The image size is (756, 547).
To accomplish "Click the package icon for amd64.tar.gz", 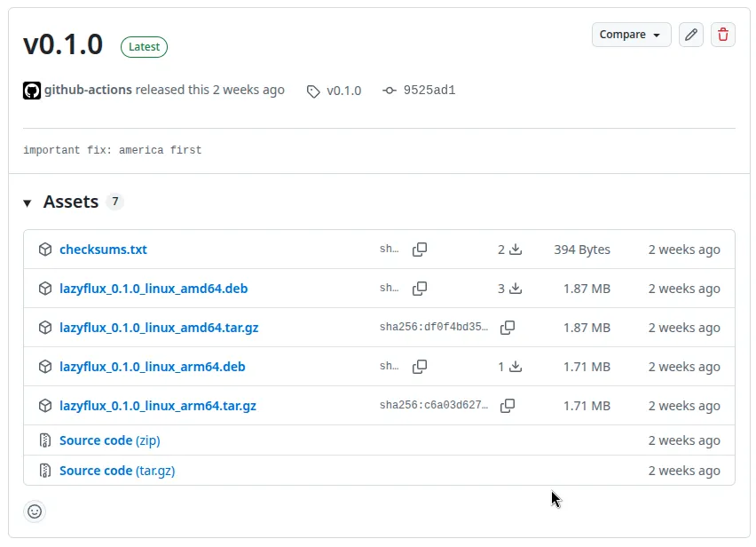I will click(45, 328).
